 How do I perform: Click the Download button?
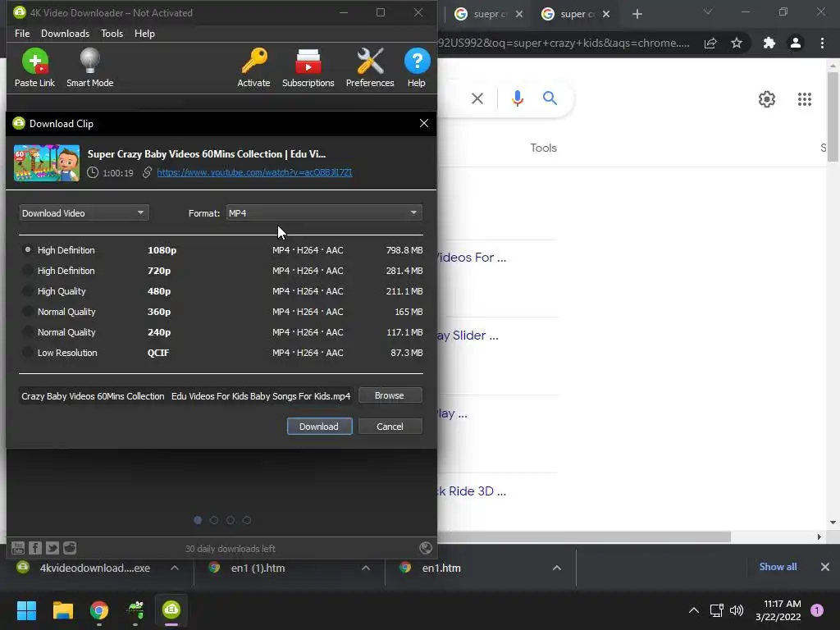[x=319, y=427]
